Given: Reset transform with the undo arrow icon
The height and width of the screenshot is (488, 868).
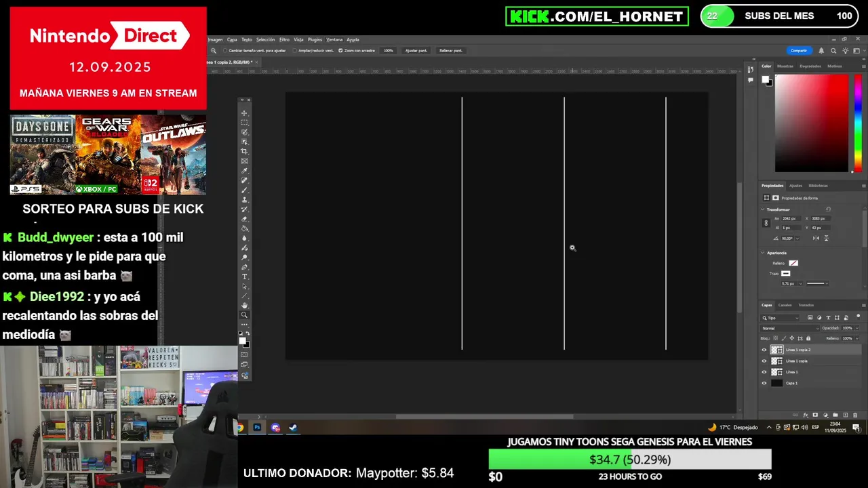Looking at the screenshot, I should (x=828, y=209).
